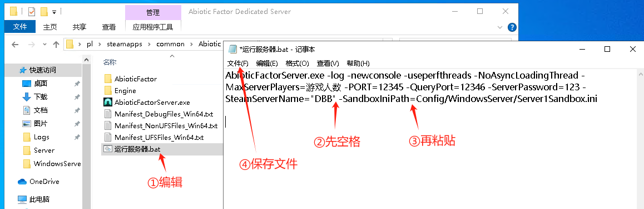Open the 文件 tab in Explorer

20,27
